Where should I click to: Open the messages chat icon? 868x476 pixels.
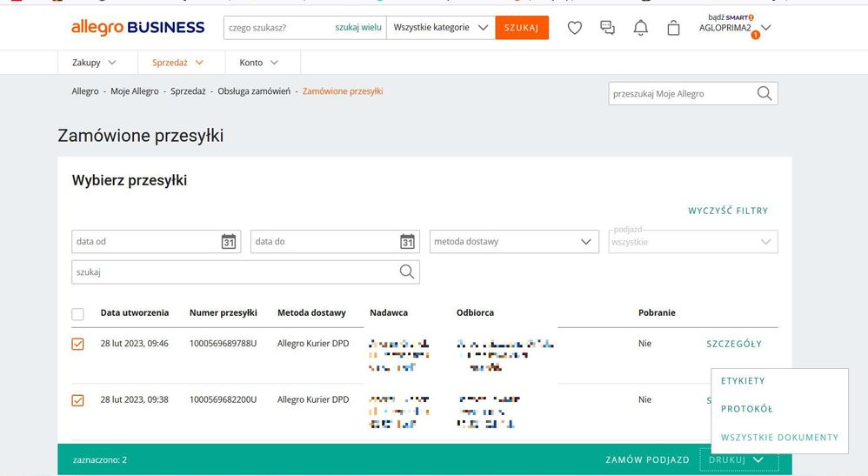pos(607,28)
